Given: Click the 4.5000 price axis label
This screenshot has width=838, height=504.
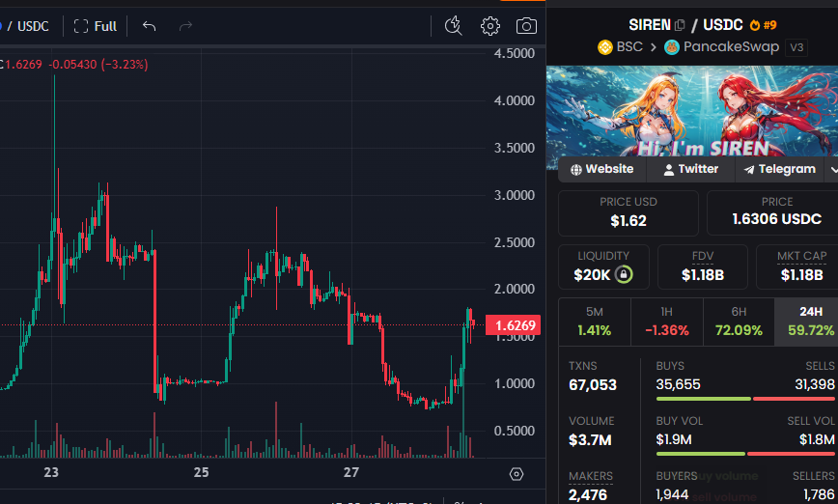Looking at the screenshot, I should pyautogui.click(x=515, y=53).
